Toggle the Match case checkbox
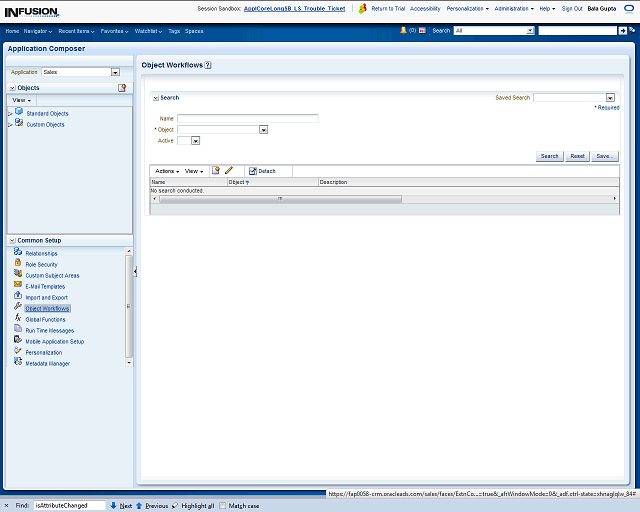The image size is (640, 512). click(x=223, y=506)
